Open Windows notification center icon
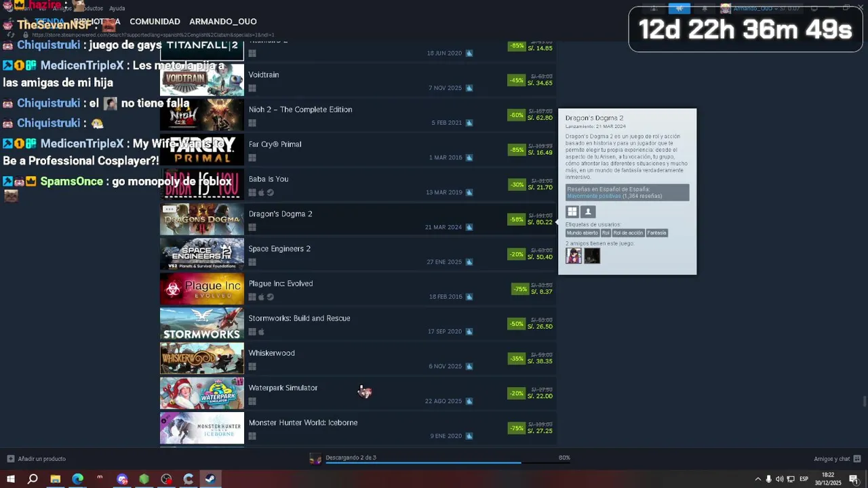The image size is (868, 488). point(854,479)
